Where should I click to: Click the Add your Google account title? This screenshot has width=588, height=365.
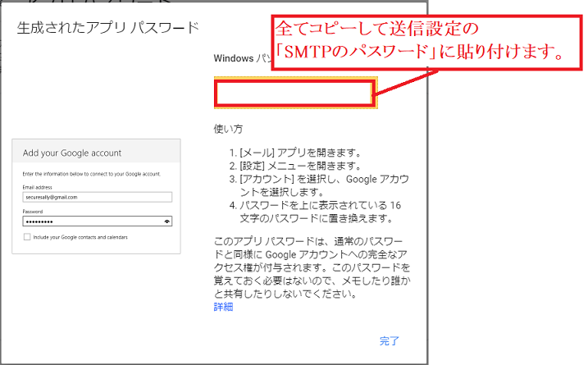[72, 153]
